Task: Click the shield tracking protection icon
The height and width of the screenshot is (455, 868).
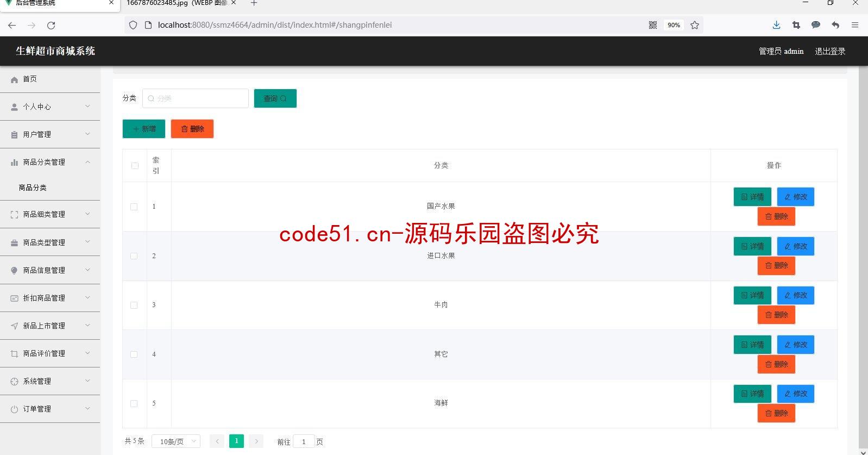Action: [133, 25]
